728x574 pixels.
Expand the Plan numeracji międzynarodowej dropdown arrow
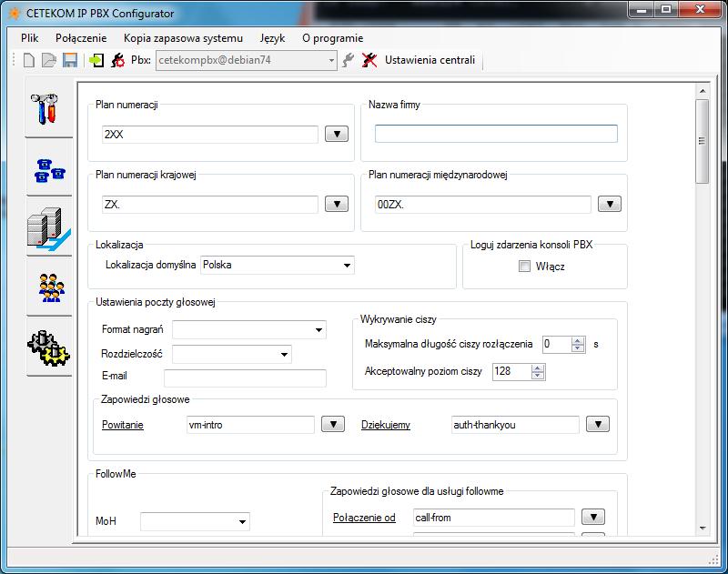click(x=610, y=204)
